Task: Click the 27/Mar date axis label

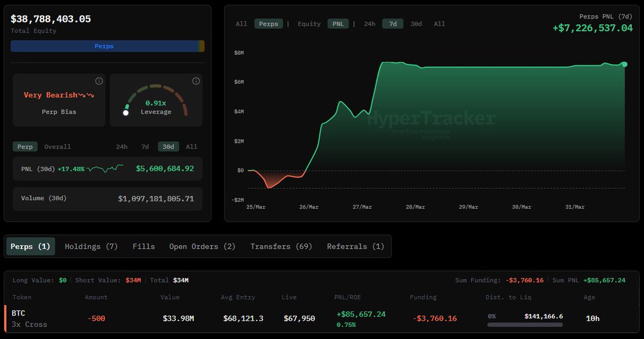Action: [362, 207]
